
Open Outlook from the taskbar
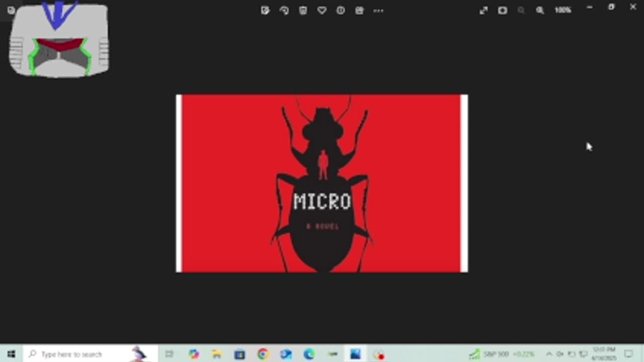click(286, 354)
